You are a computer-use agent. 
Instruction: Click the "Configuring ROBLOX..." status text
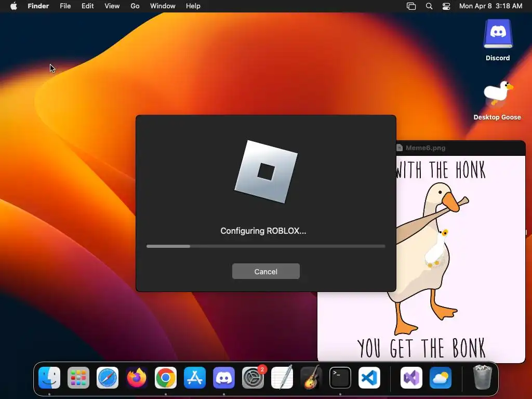click(263, 231)
